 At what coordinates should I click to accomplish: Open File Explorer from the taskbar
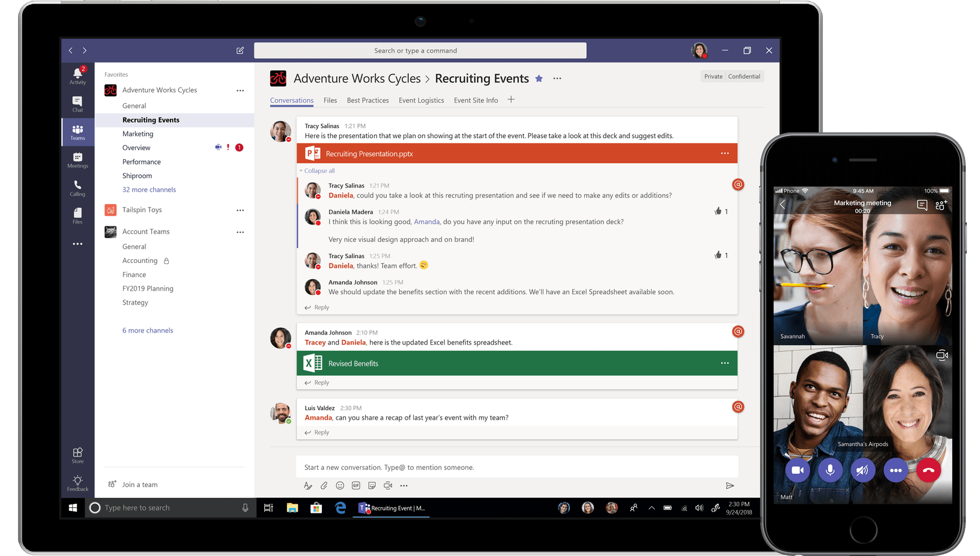coord(292,508)
